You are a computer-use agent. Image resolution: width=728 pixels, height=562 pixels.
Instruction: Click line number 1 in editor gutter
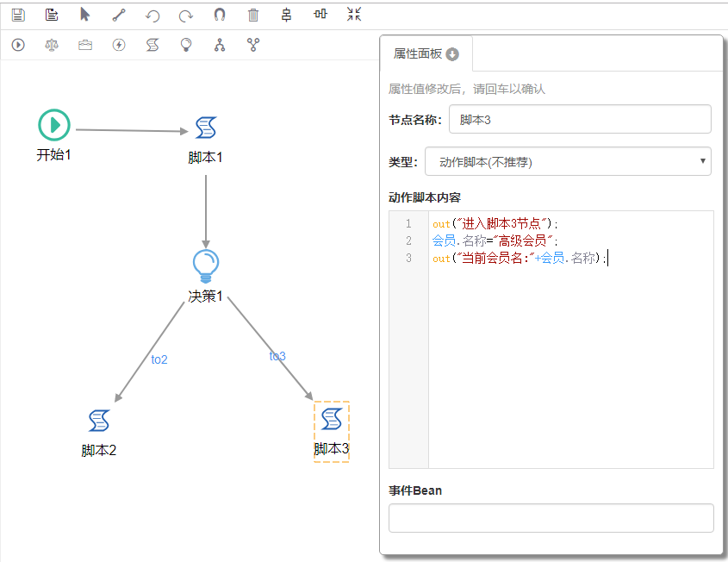pos(408,224)
